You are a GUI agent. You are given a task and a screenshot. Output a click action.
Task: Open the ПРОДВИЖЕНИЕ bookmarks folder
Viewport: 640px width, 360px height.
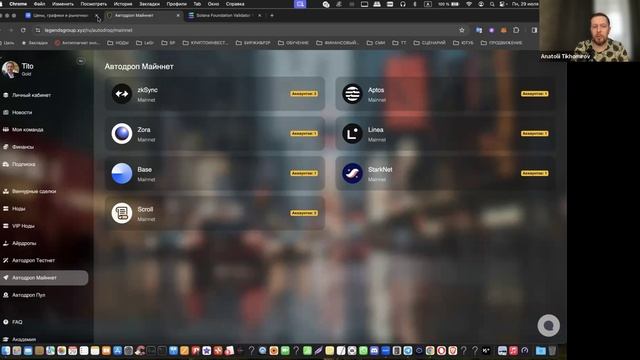(x=501, y=43)
